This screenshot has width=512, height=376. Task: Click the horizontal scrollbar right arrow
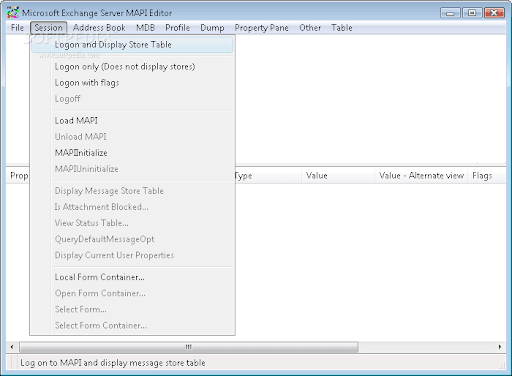[x=500, y=347]
